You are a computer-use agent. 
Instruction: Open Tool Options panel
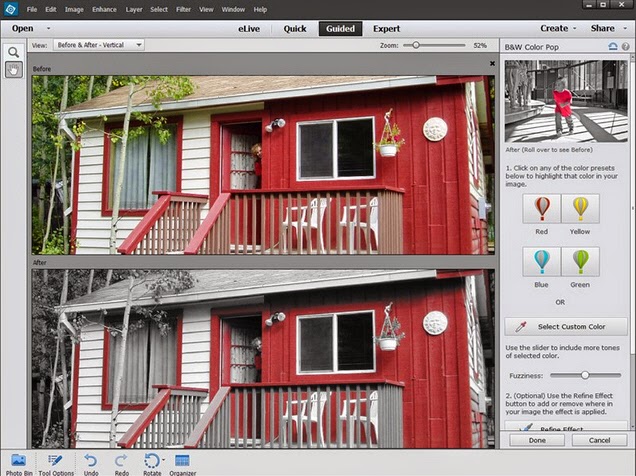pos(56,465)
